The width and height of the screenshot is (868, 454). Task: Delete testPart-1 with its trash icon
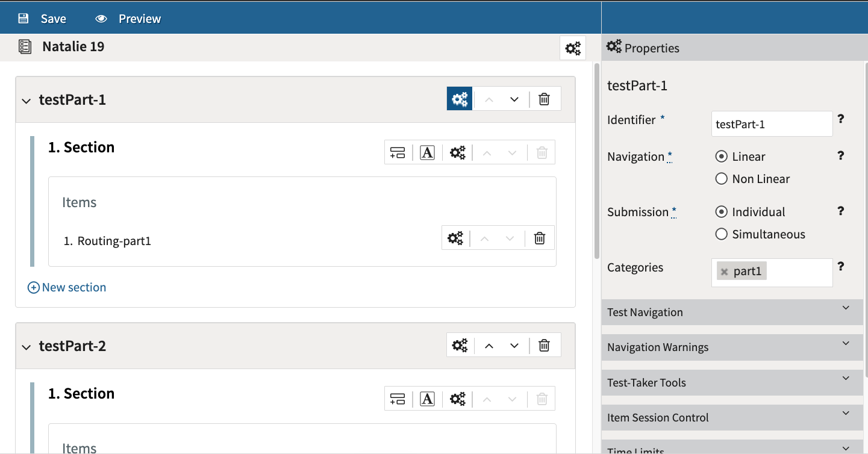click(x=544, y=99)
